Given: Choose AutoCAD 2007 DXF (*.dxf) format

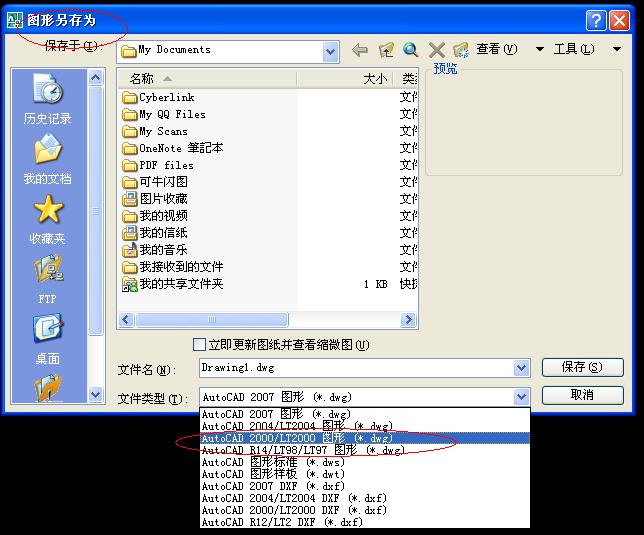Looking at the screenshot, I should click(x=365, y=486).
